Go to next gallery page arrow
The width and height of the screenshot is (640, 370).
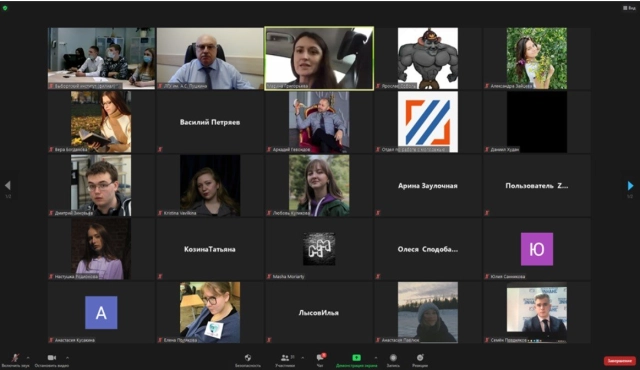[x=630, y=186]
